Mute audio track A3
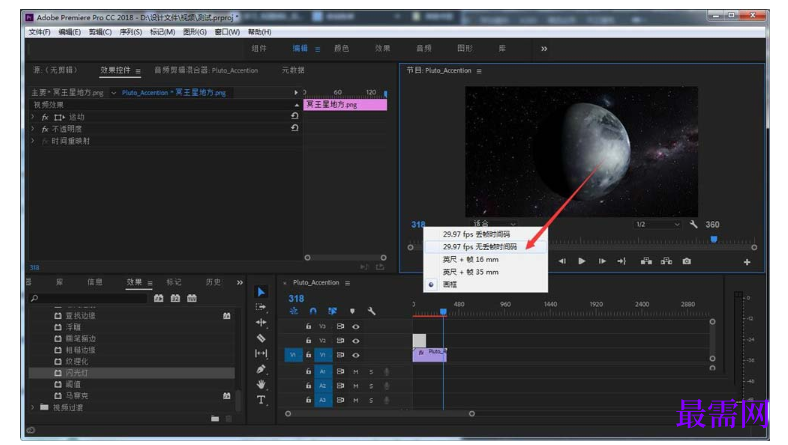788x445 pixels. click(x=356, y=400)
